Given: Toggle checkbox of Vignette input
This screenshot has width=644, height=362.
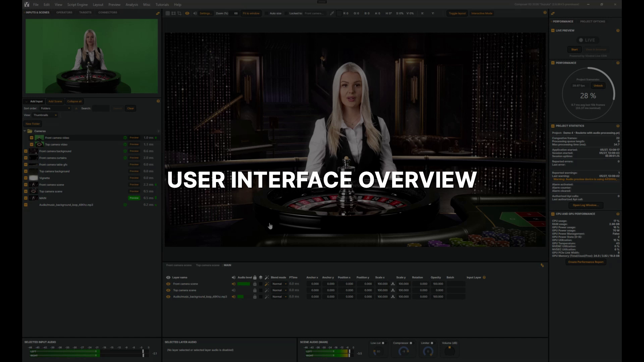Looking at the screenshot, I should click(25, 178).
